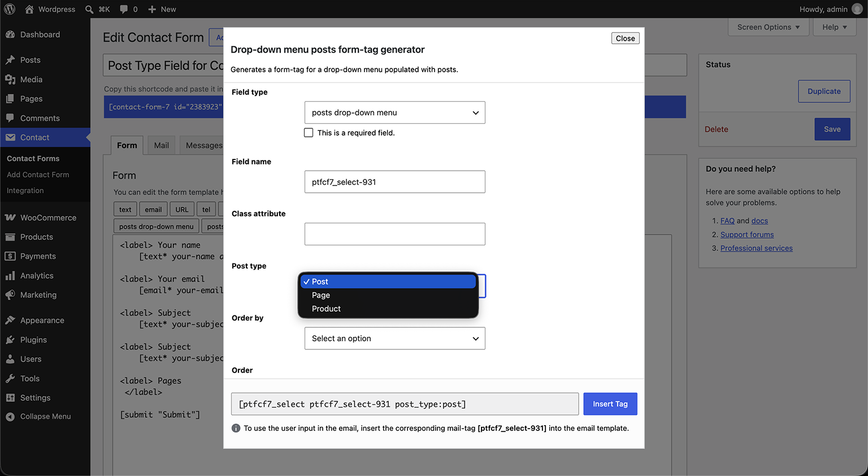Open the Plugins menu

pos(45,340)
